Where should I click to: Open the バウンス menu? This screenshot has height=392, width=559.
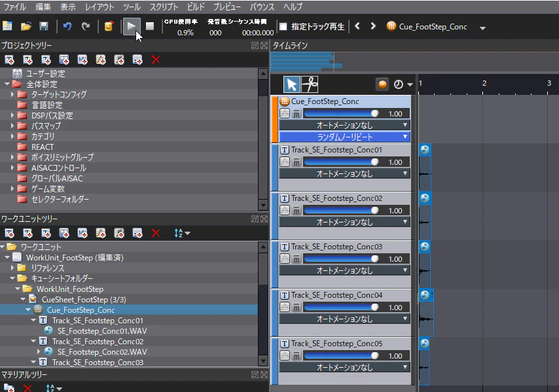coord(262,7)
